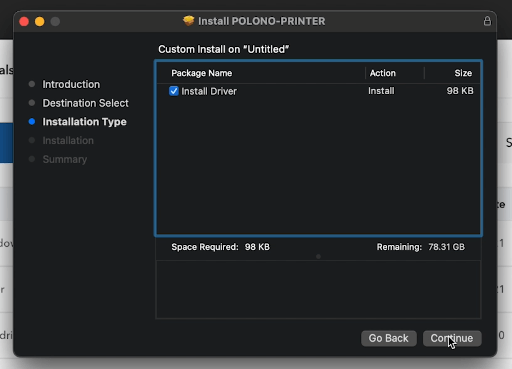Click the Installation step label
This screenshot has height=369, width=512.
coord(68,140)
